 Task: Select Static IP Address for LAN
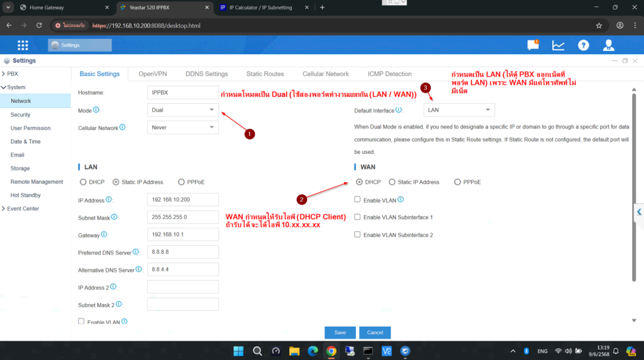116,182
